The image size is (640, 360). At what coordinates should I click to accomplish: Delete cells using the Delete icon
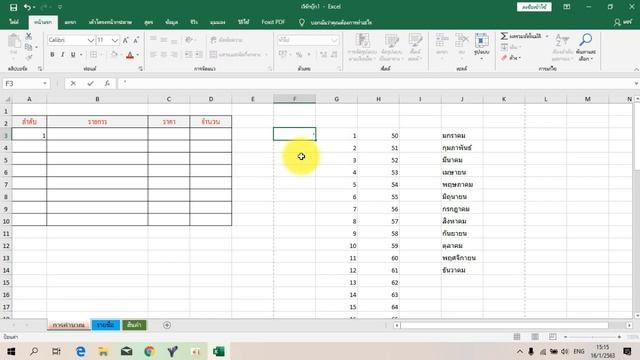point(462,44)
